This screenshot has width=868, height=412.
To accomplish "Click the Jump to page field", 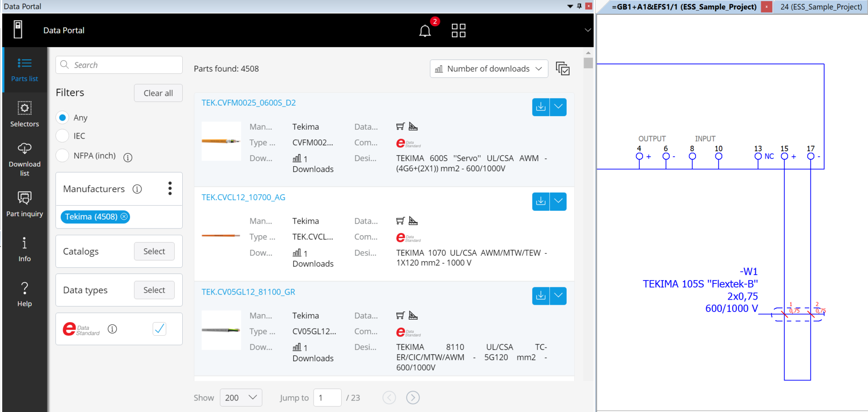I will [327, 398].
